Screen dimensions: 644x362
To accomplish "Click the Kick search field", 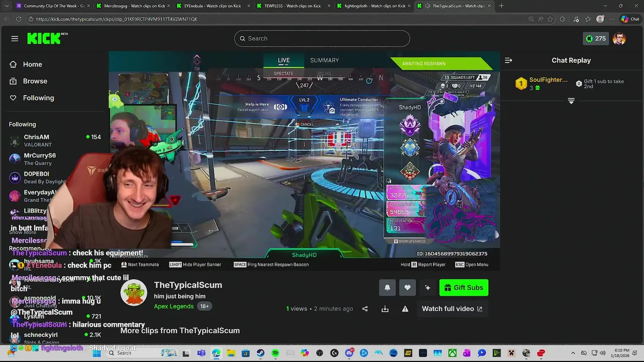I will 322,38.
